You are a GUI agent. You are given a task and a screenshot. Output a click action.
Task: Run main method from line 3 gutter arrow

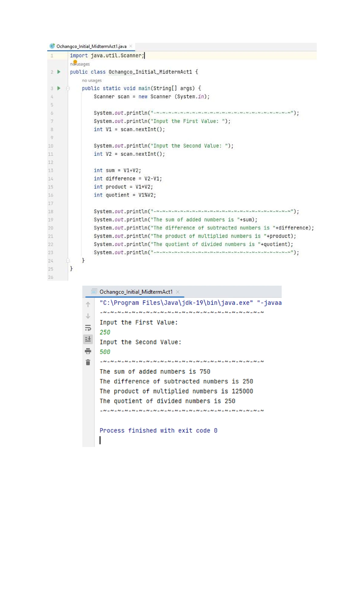[59, 88]
